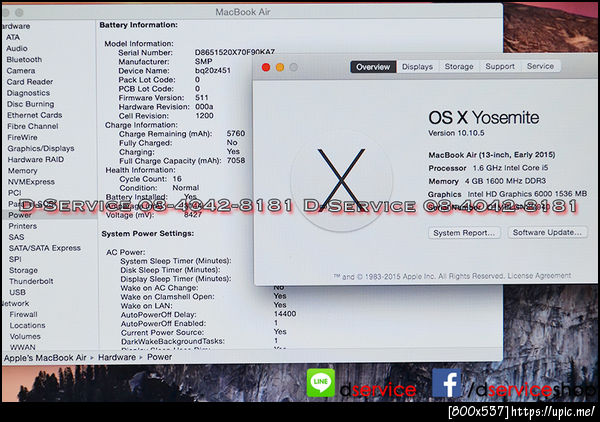Image resolution: width=600 pixels, height=422 pixels.
Task: Select ATA in the sidebar
Action: 13,37
